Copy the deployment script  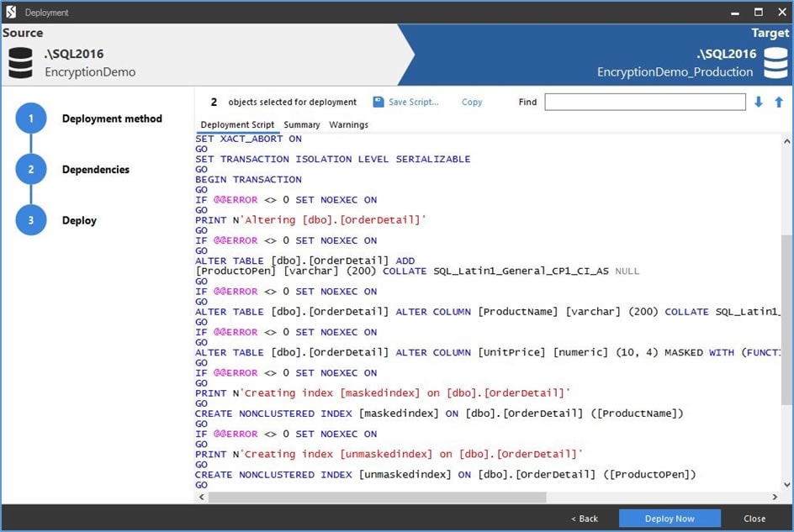pos(471,102)
